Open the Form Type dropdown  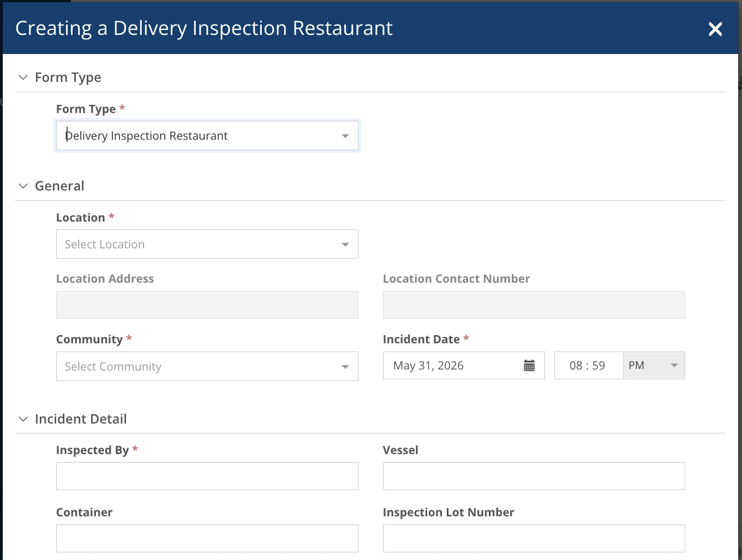(207, 135)
